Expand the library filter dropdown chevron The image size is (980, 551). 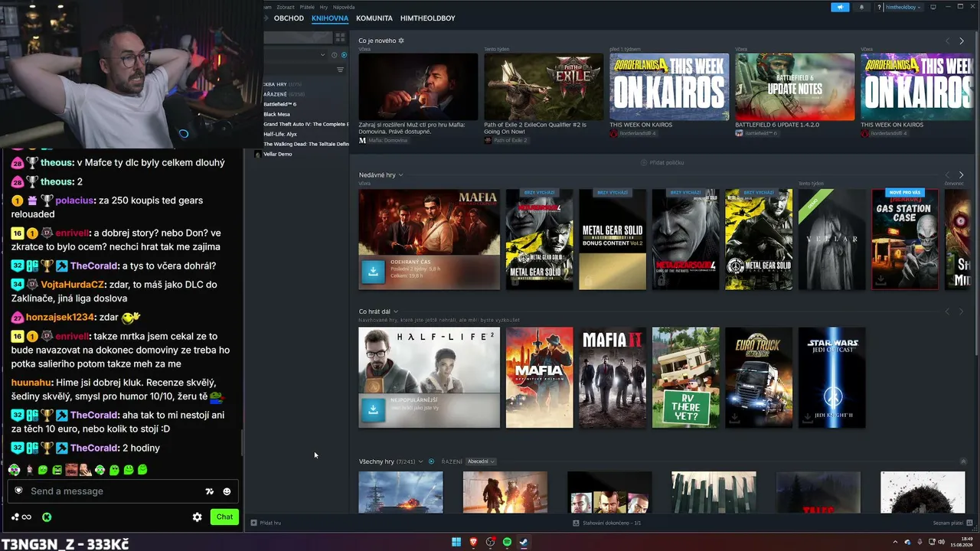[x=323, y=55]
